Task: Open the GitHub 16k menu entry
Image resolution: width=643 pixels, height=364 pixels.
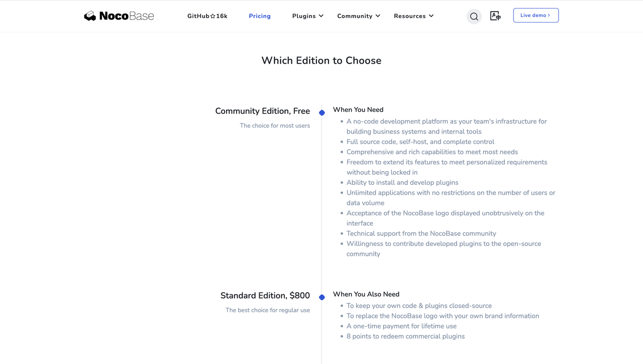Action: click(207, 16)
